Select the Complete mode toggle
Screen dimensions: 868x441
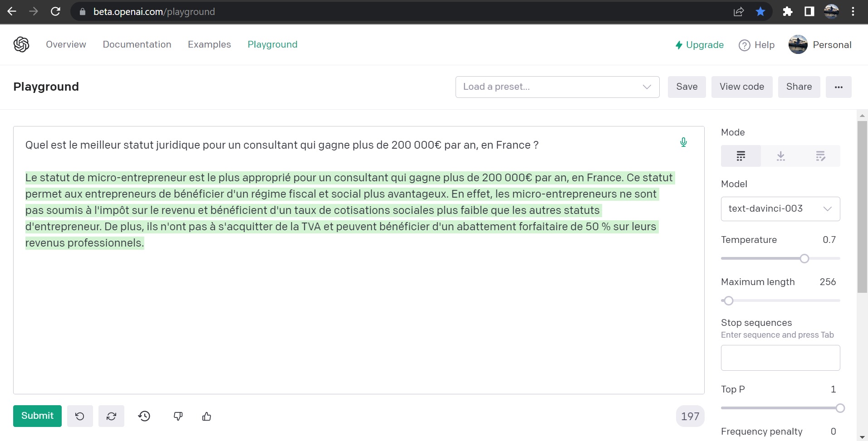pyautogui.click(x=740, y=156)
